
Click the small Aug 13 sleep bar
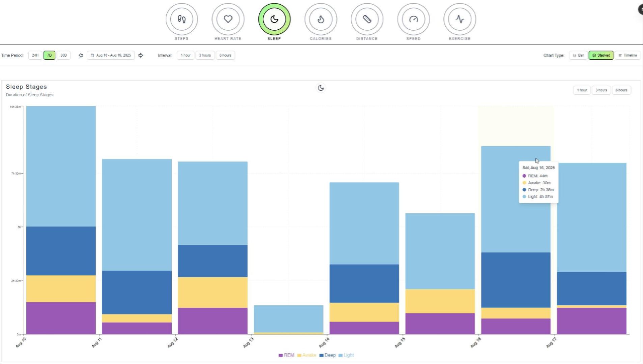click(288, 319)
